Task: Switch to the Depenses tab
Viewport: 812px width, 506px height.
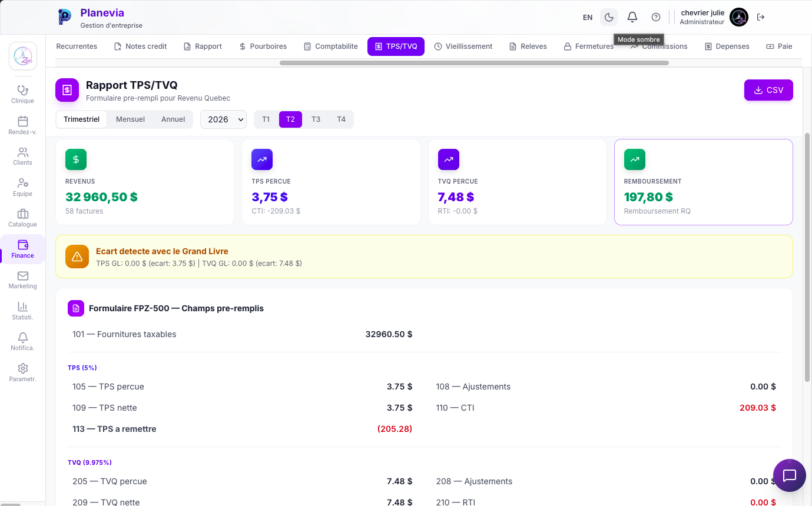Action: [x=727, y=46]
